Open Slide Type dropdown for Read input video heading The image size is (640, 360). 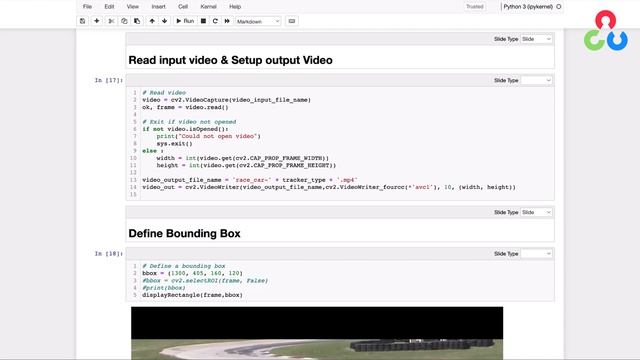pos(536,39)
